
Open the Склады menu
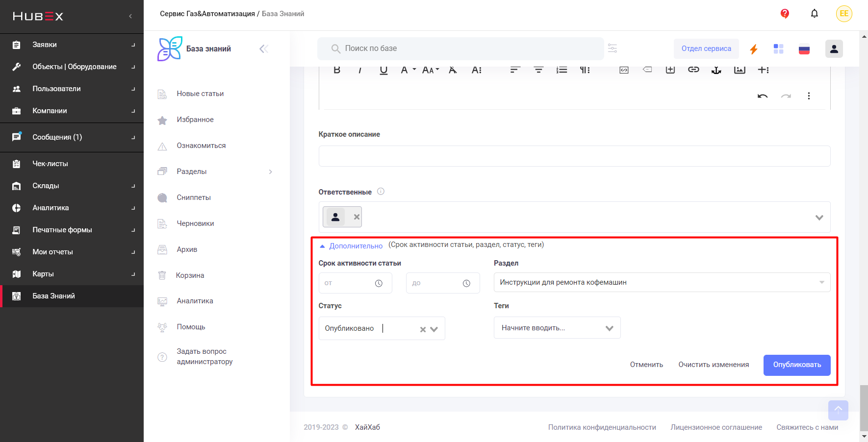72,186
